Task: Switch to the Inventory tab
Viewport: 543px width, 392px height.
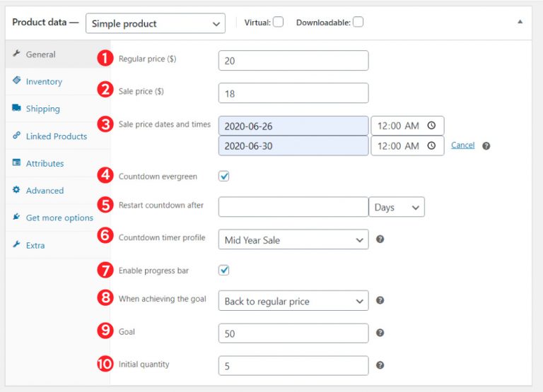Action: pyautogui.click(x=58, y=82)
